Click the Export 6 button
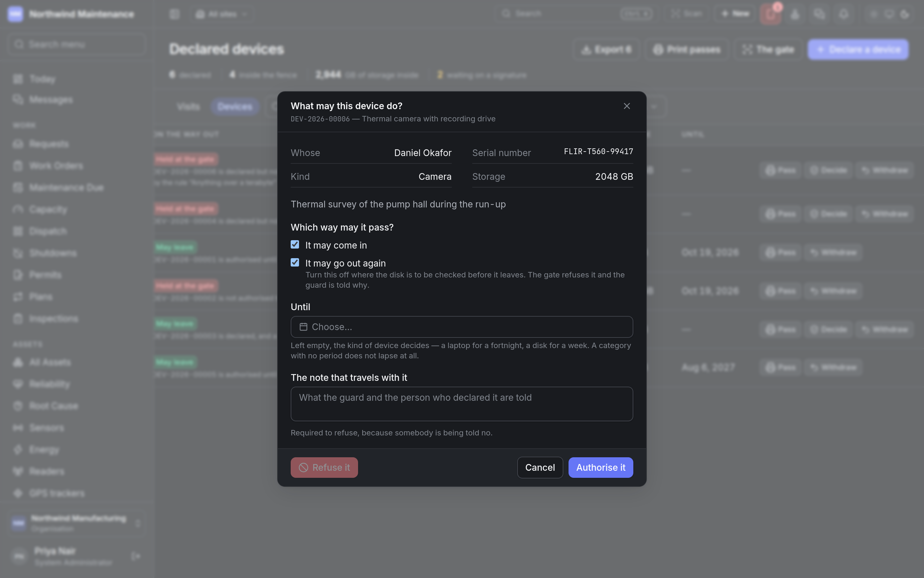Screen dimensions: 924x578 pos(606,49)
